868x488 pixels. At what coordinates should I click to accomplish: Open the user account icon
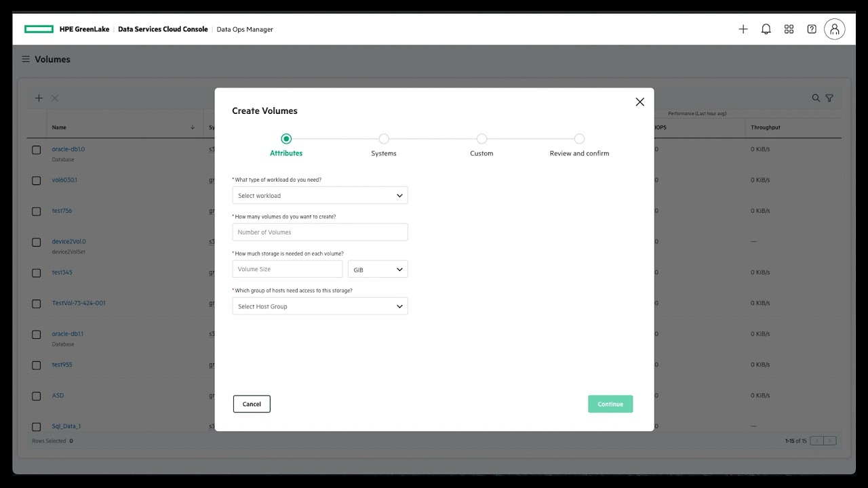pyautogui.click(x=834, y=28)
